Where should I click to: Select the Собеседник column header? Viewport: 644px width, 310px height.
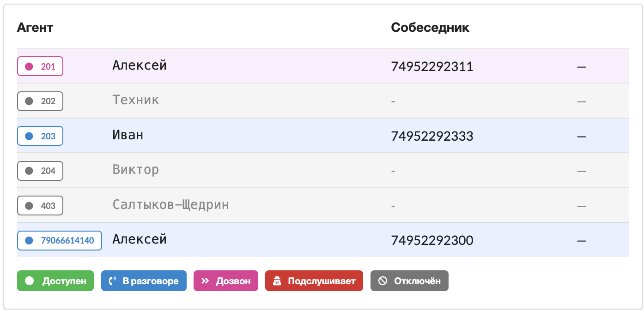430,28
